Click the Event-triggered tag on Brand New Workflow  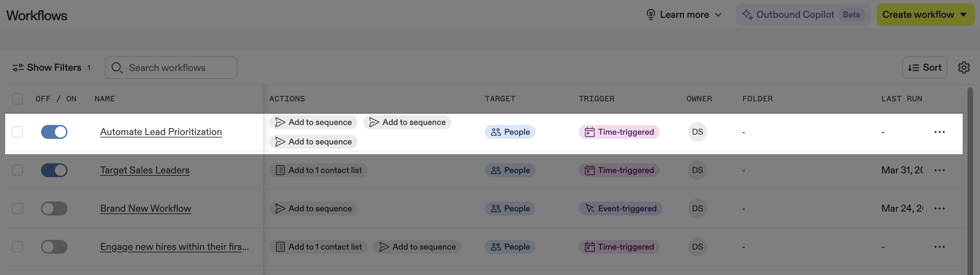620,209
